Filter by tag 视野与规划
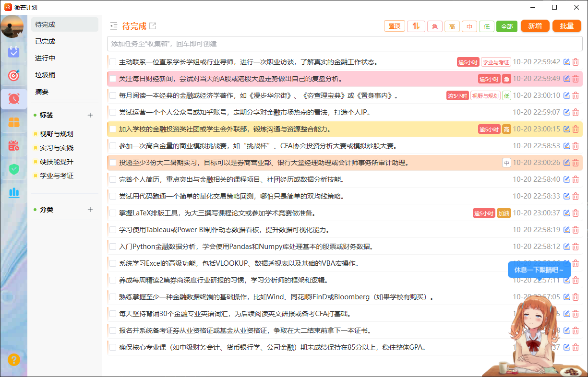This screenshot has height=377, width=588. pos(56,134)
